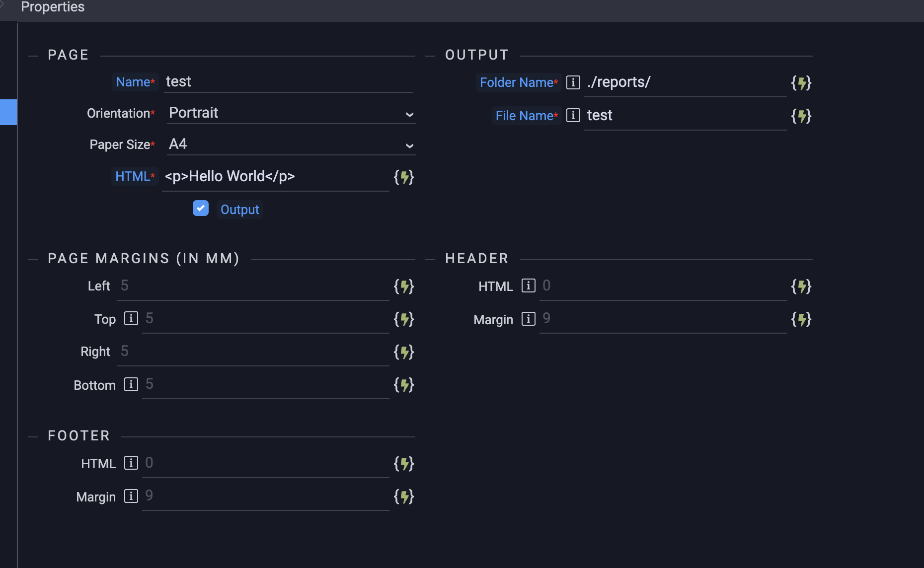Image resolution: width=924 pixels, height=568 pixels.
Task: Show info for the Header Margin field
Action: 528,319
